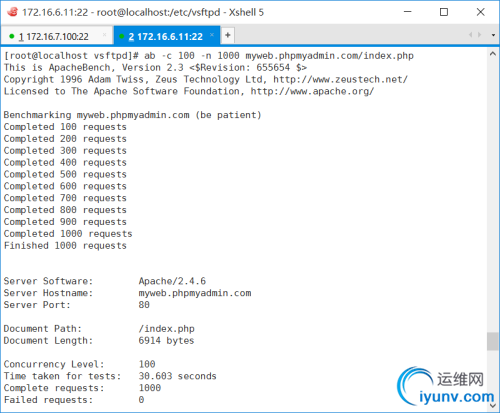500x413 pixels.
Task: Click the Concurrency Level value 100
Action: [x=147, y=364]
